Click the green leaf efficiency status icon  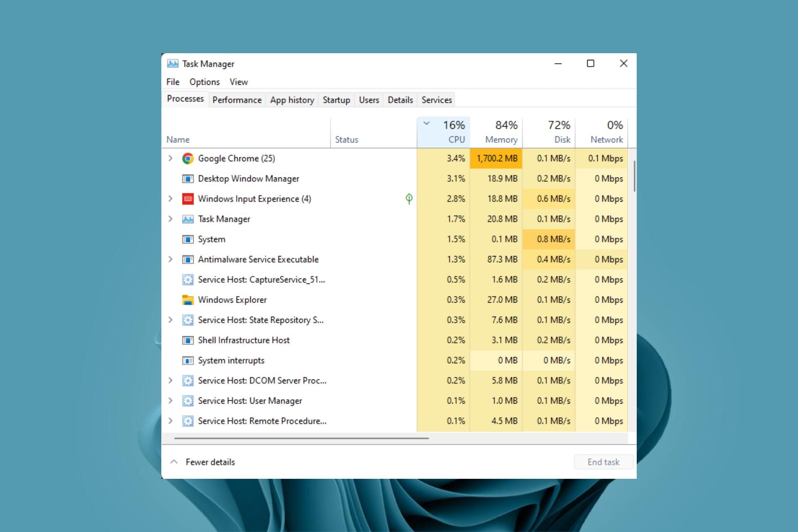[x=409, y=199]
